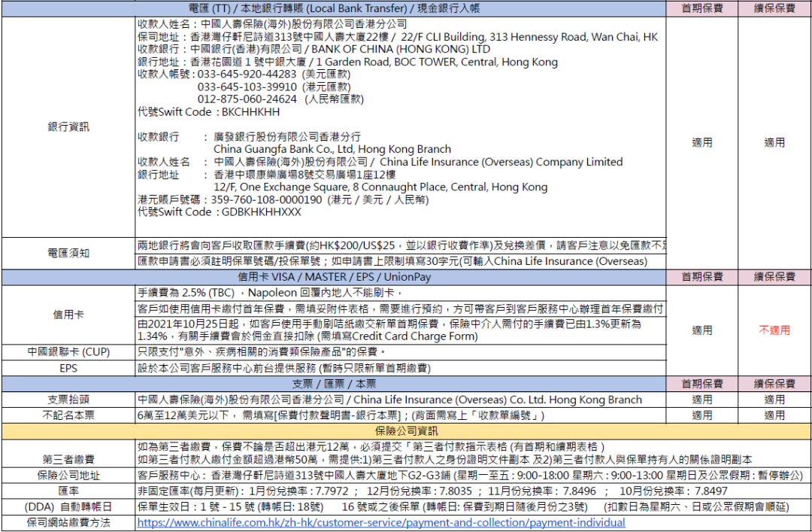Select the Swift Code BKCHHKHH line
812x532 pixels.
pos(208,112)
